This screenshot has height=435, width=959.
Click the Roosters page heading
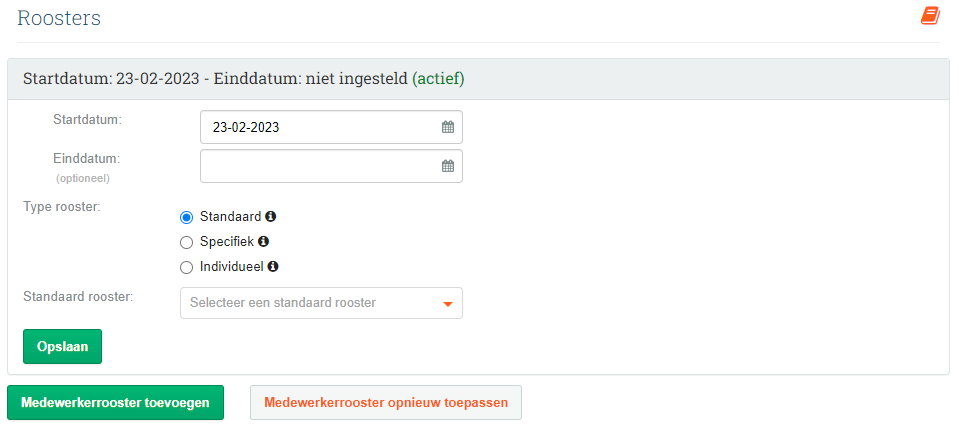pos(59,18)
